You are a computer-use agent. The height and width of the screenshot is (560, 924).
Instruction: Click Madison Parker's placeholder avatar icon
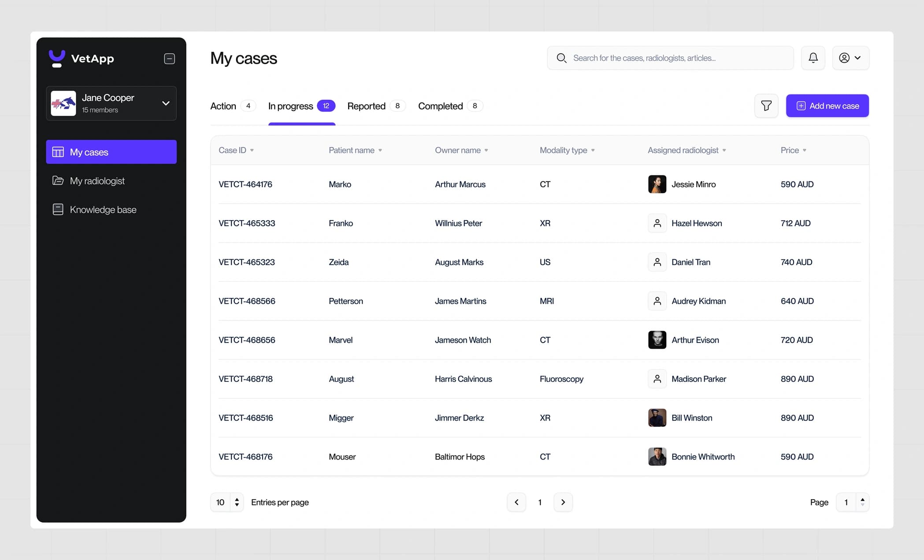coord(657,379)
